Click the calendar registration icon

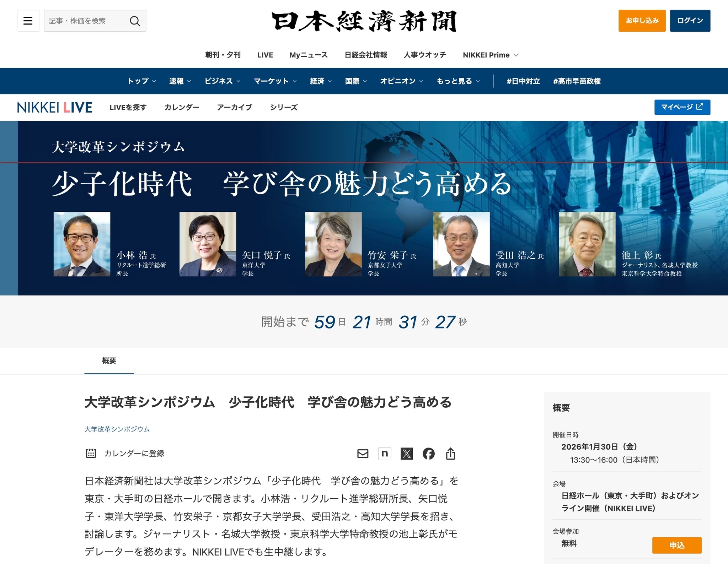[x=91, y=453]
